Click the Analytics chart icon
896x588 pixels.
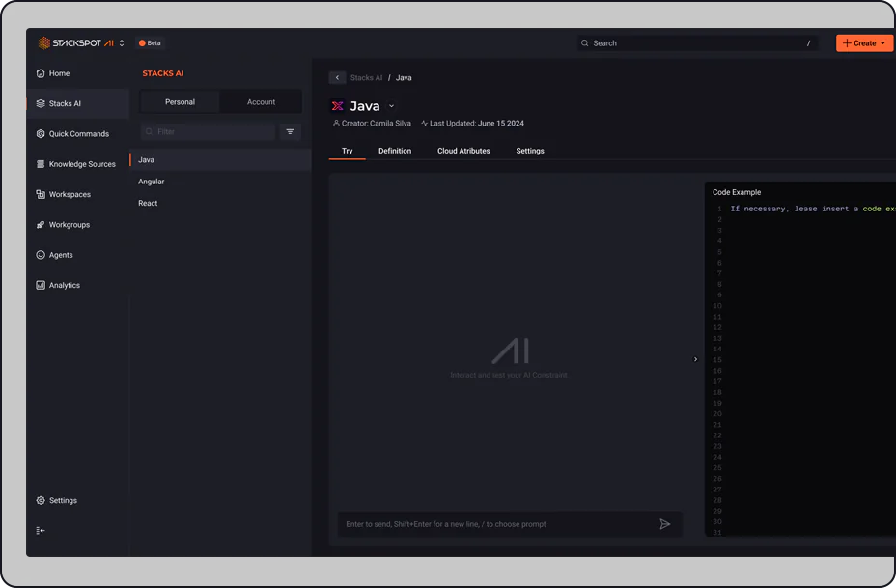pos(41,285)
